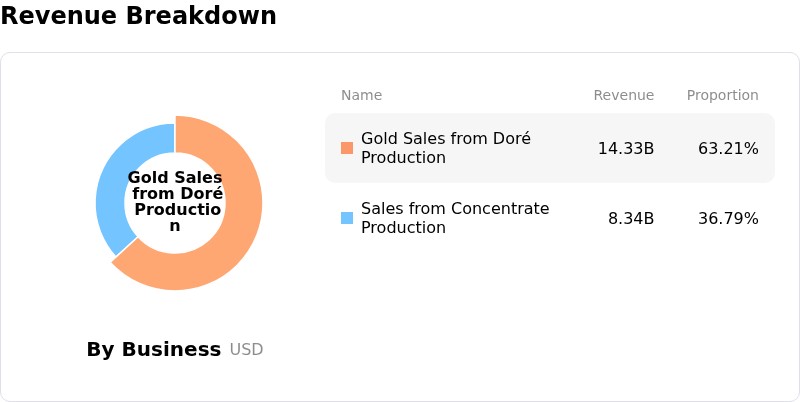Viewport: 800px width, 402px height.
Task: Click the Proportion column header
Action: point(722,95)
